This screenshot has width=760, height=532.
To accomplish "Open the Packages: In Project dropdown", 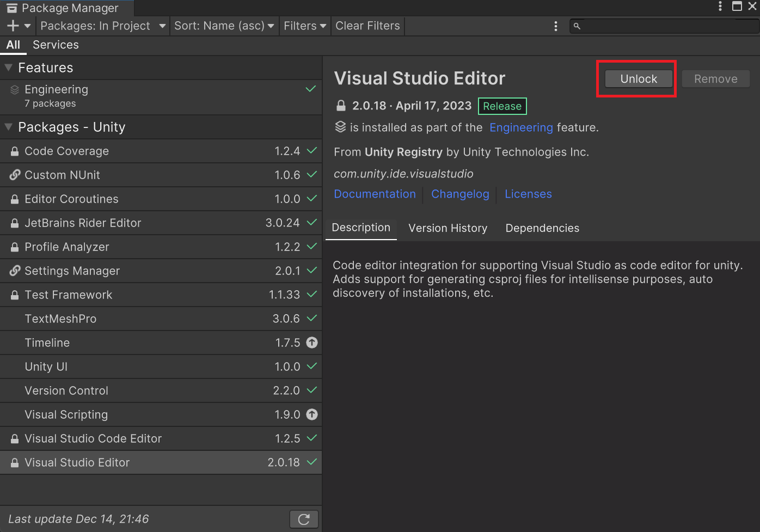I will (x=103, y=26).
